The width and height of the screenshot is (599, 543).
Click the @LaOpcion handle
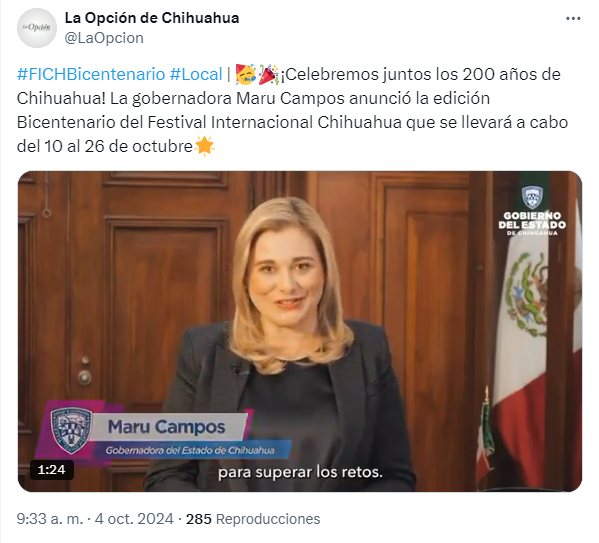tap(104, 38)
